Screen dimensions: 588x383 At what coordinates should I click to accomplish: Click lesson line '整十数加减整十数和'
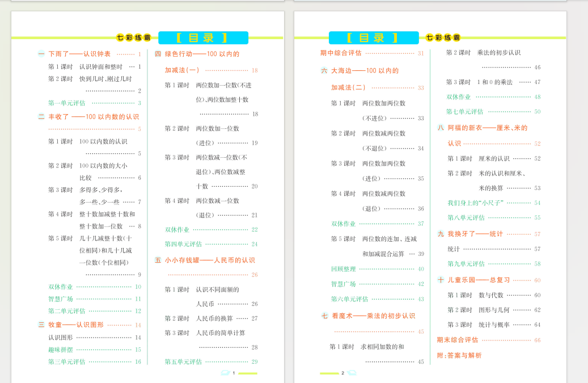(x=107, y=214)
